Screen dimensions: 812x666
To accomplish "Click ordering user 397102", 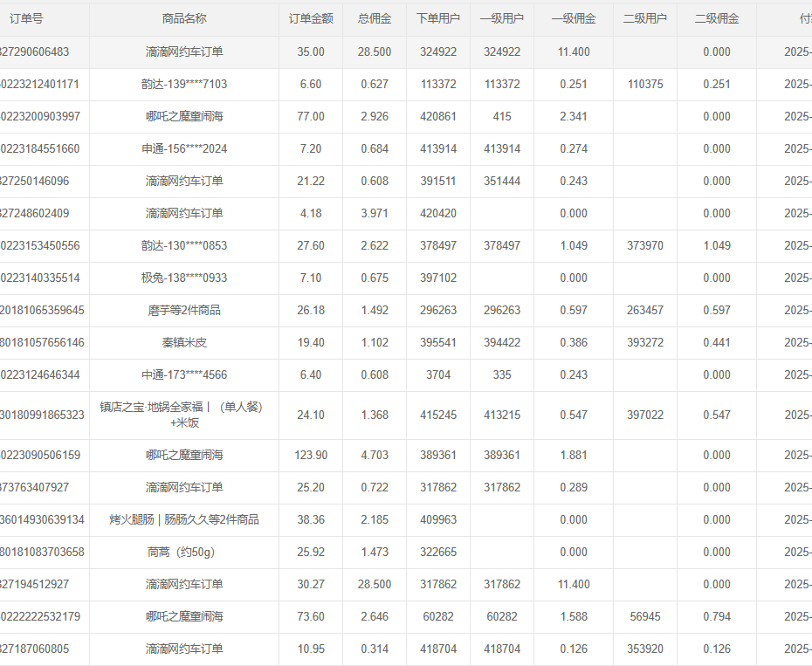I will [438, 278].
